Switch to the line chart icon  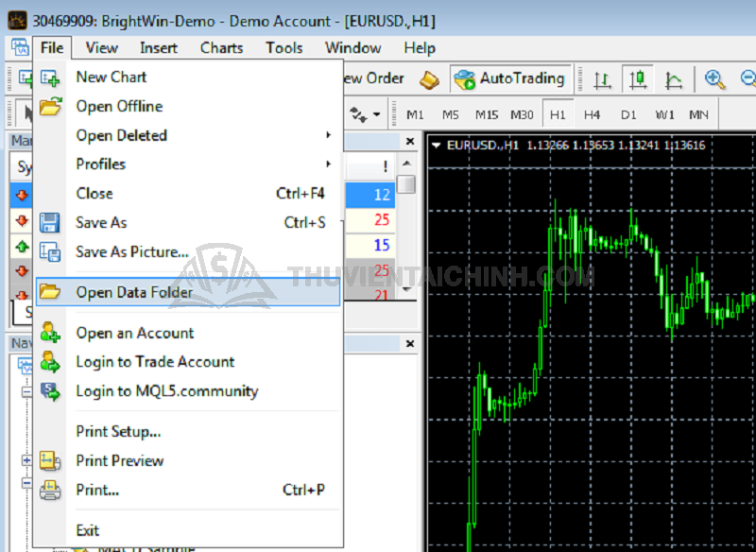[674, 79]
